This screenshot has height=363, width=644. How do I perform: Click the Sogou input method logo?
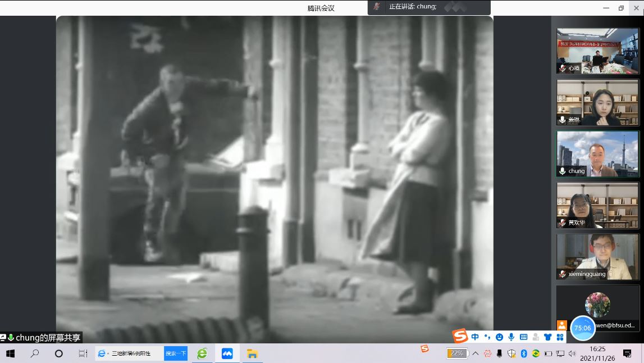click(x=460, y=336)
